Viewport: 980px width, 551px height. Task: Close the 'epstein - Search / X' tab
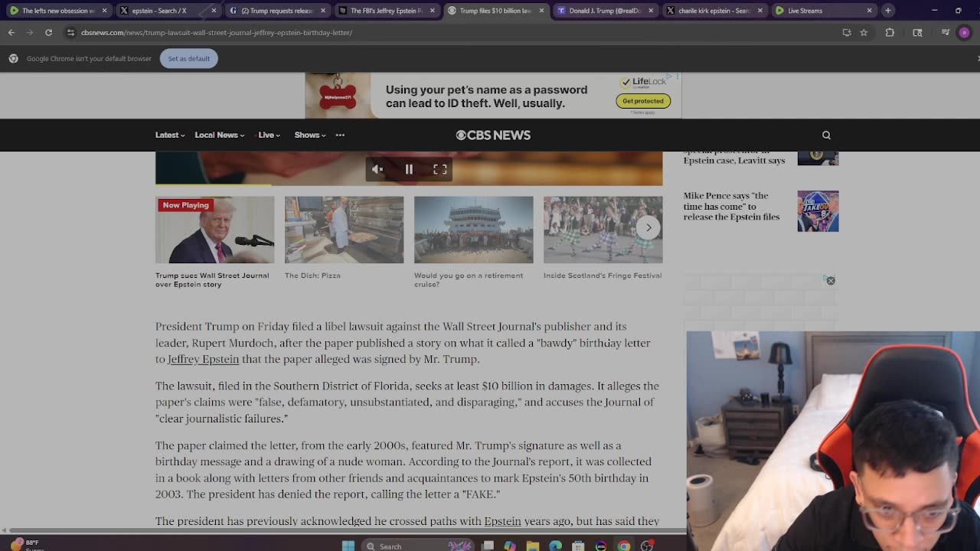point(214,11)
